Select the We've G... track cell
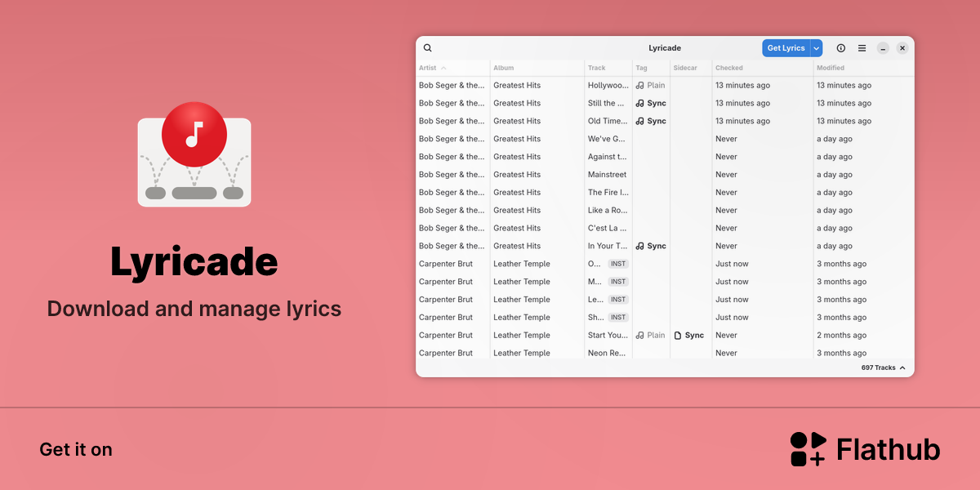The width and height of the screenshot is (980, 490). 607,139
